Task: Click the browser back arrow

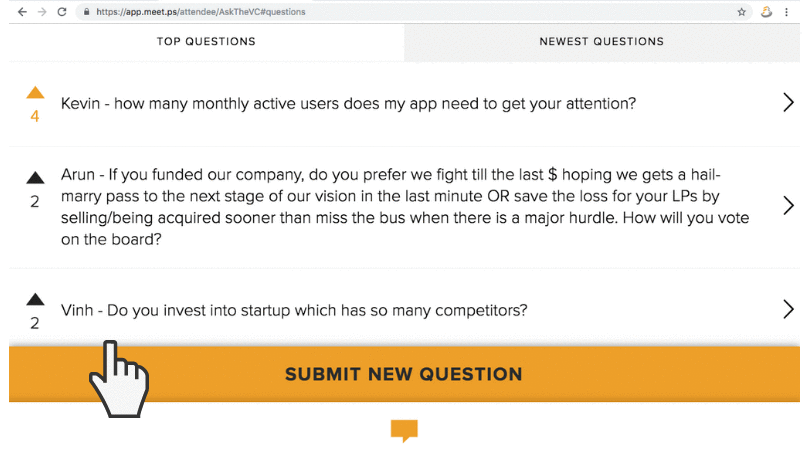Action: pyautogui.click(x=22, y=12)
